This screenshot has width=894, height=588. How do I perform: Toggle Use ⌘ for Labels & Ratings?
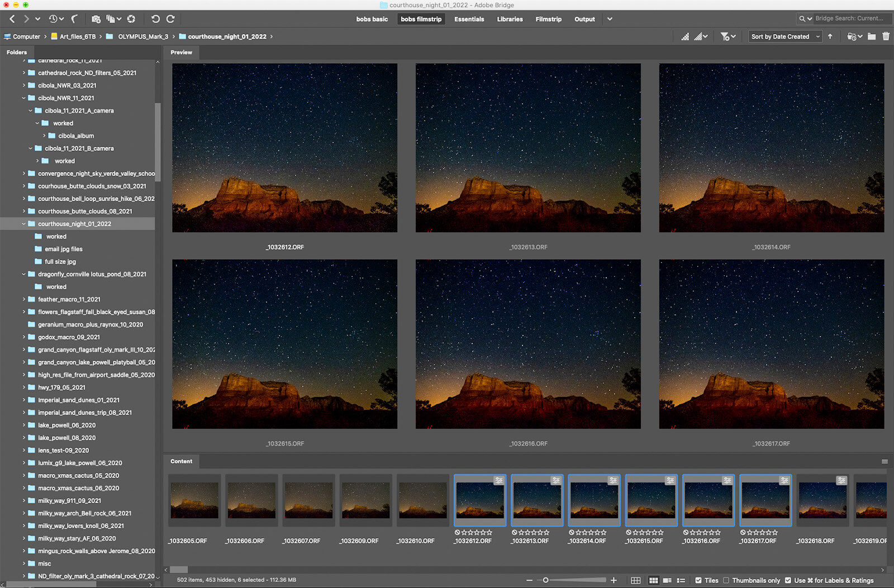pos(788,580)
